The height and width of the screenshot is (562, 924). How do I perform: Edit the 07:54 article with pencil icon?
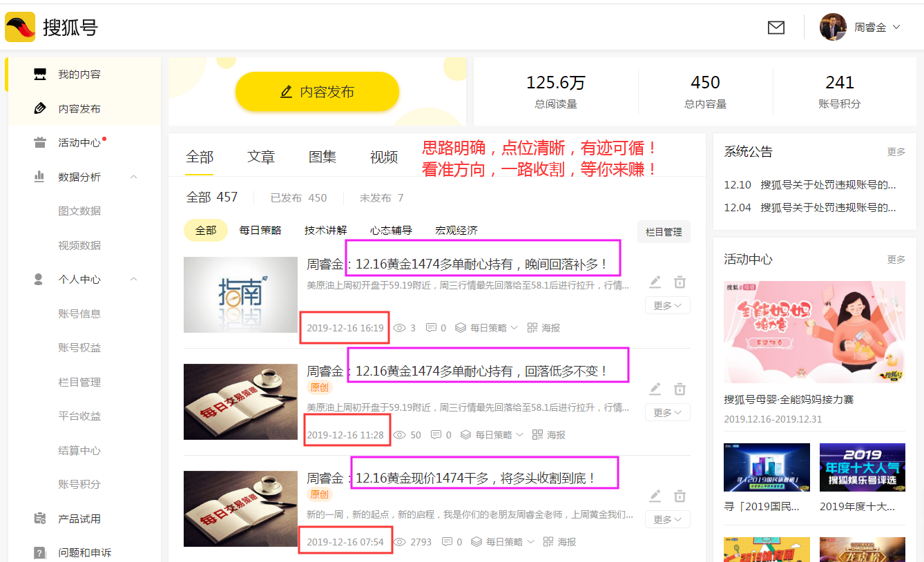click(x=655, y=496)
